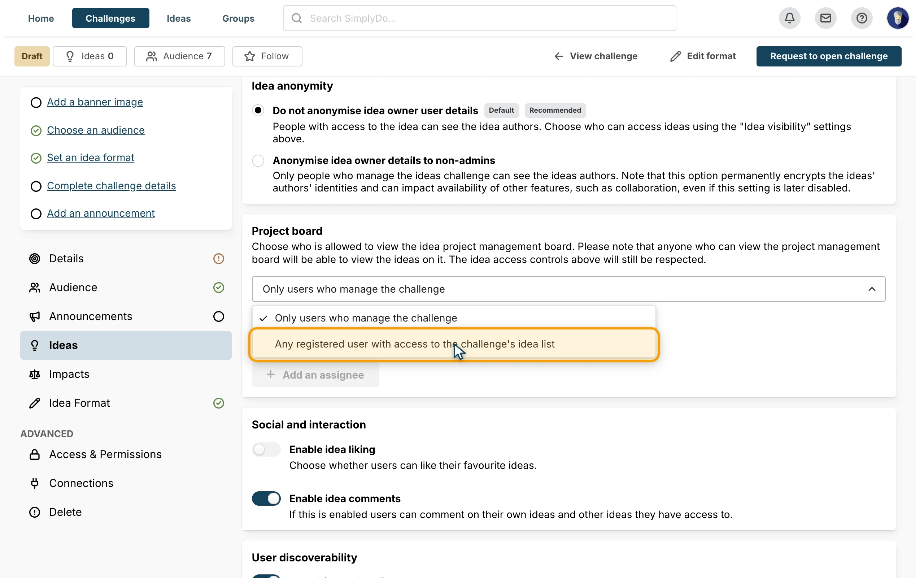Click the Follow button
Viewport: 924px width, 578px height.
coord(267,56)
